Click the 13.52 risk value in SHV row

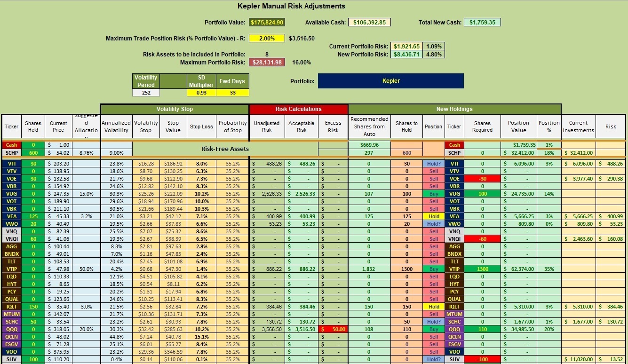(611, 359)
